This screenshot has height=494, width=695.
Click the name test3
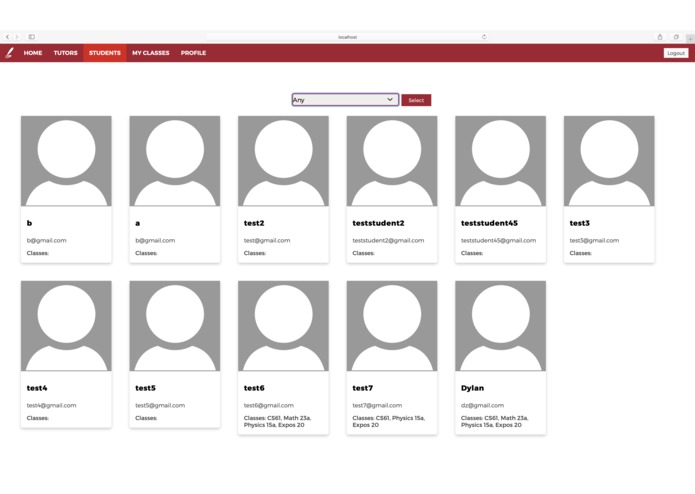pos(580,223)
